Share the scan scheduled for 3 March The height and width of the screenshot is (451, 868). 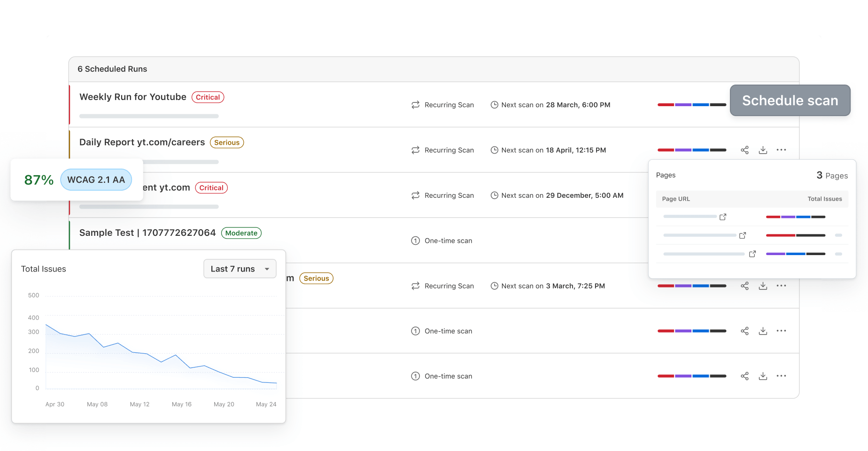coord(744,286)
